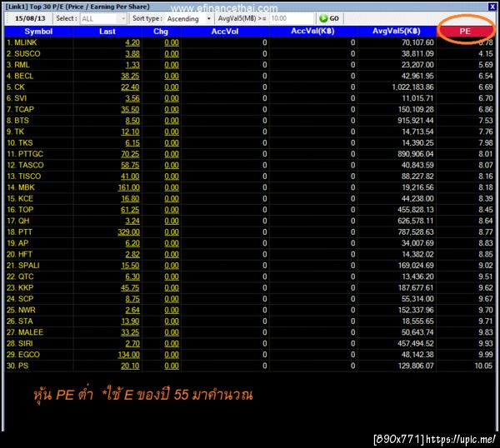Select the KKP symbol
Screen dimensions: 500x448
click(x=26, y=288)
